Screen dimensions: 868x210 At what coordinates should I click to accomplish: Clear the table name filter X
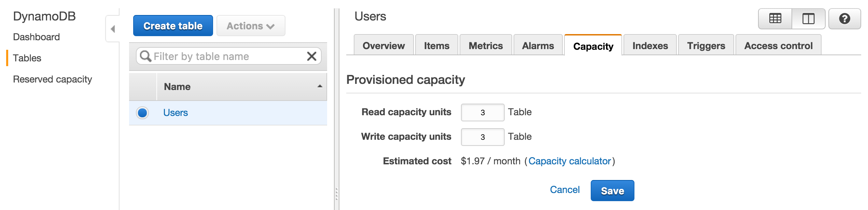[311, 56]
